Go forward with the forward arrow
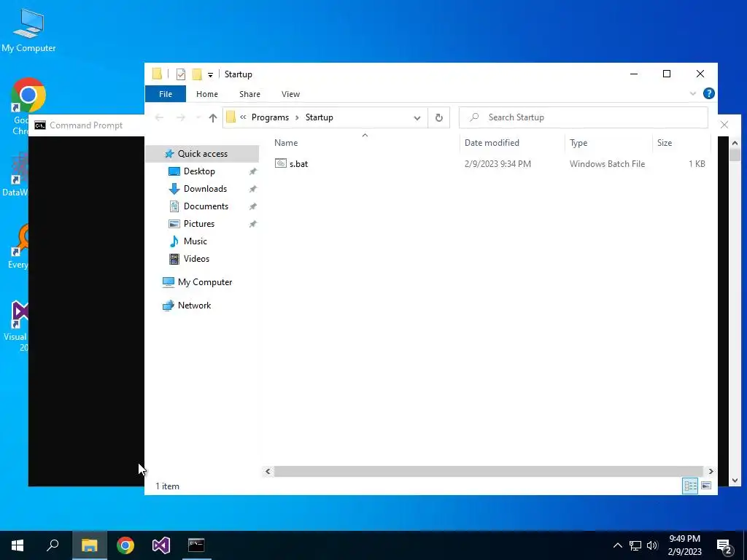747x560 pixels. [181, 117]
